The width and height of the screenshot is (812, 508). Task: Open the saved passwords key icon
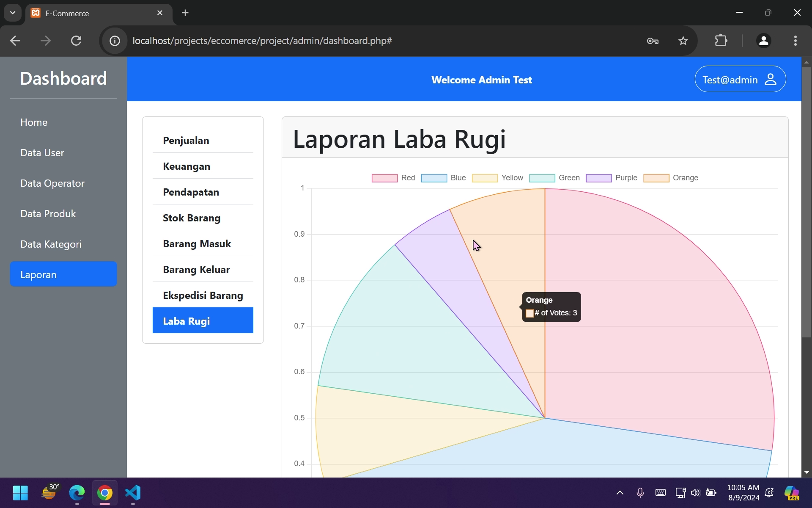[653, 41]
